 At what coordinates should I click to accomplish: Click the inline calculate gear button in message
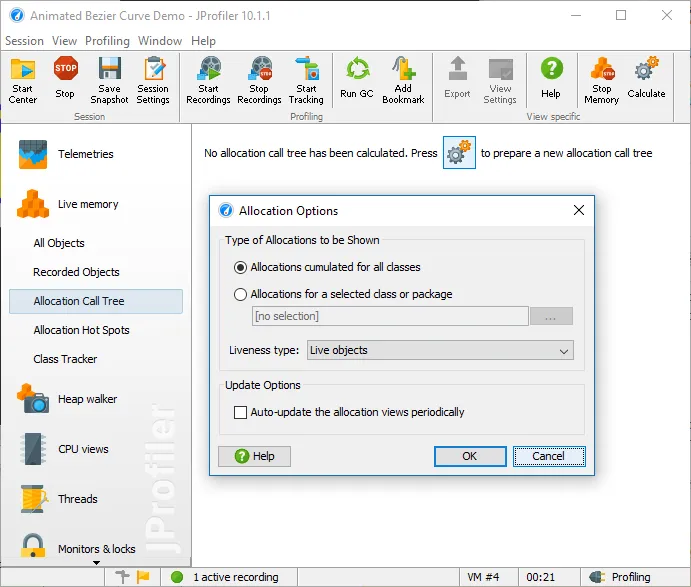tap(459, 152)
